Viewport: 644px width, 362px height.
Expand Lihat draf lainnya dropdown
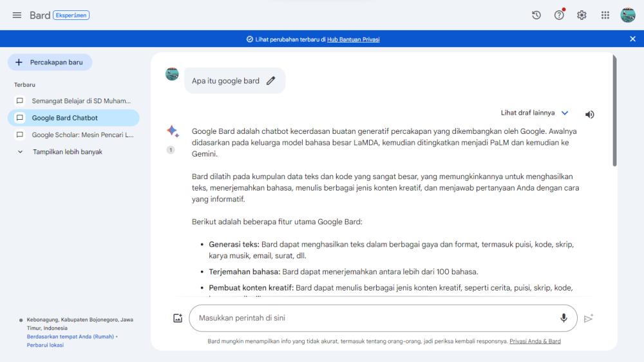(x=535, y=113)
